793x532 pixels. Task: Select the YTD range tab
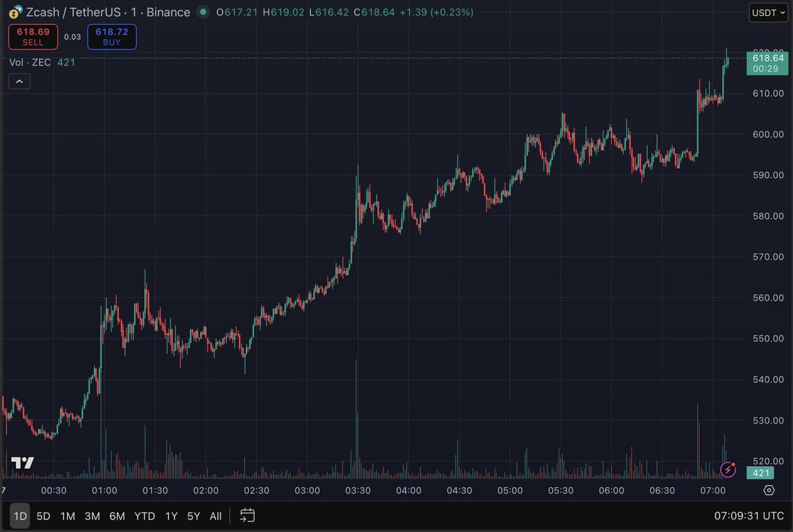point(144,515)
